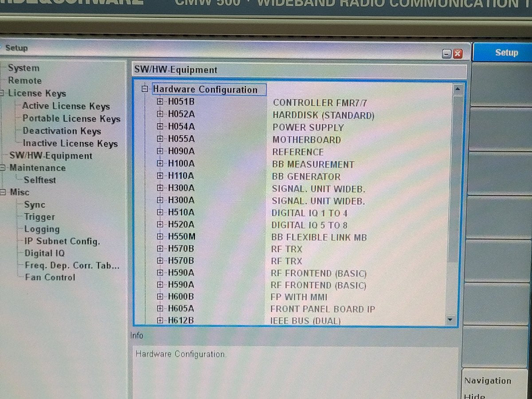This screenshot has height=399, width=532.
Task: Minimize the Setup dialog
Action: [447, 54]
